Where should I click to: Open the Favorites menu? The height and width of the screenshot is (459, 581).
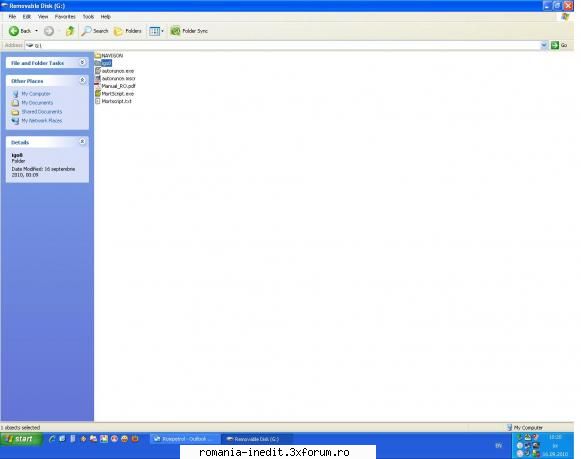click(x=65, y=17)
